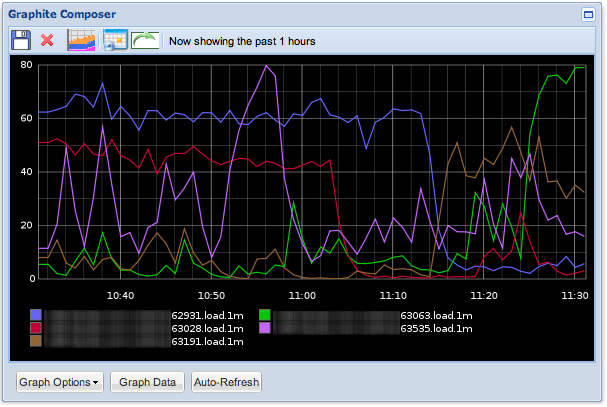Screen dimensions: 607x407
Task: Click the purple legend swatch for 63535.load.1m
Action: (265, 328)
